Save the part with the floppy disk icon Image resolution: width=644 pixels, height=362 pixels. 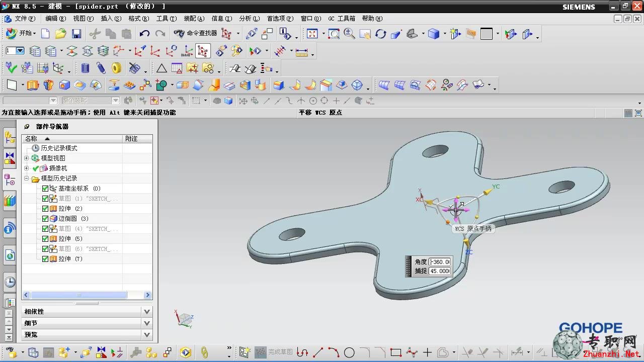coord(76,34)
